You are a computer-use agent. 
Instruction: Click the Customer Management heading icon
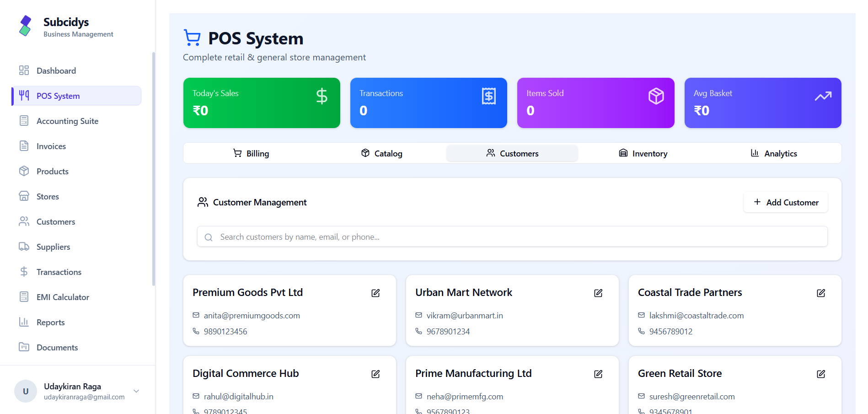[x=203, y=202]
